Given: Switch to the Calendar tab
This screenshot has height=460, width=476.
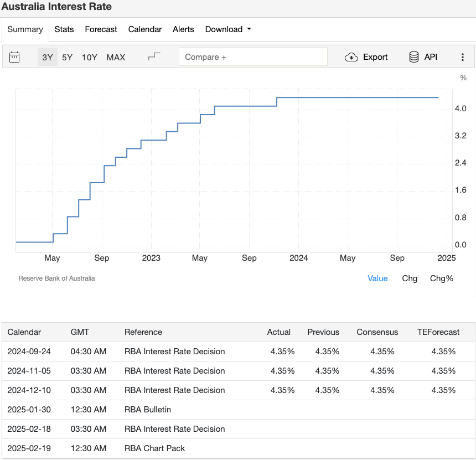Looking at the screenshot, I should tap(144, 29).
